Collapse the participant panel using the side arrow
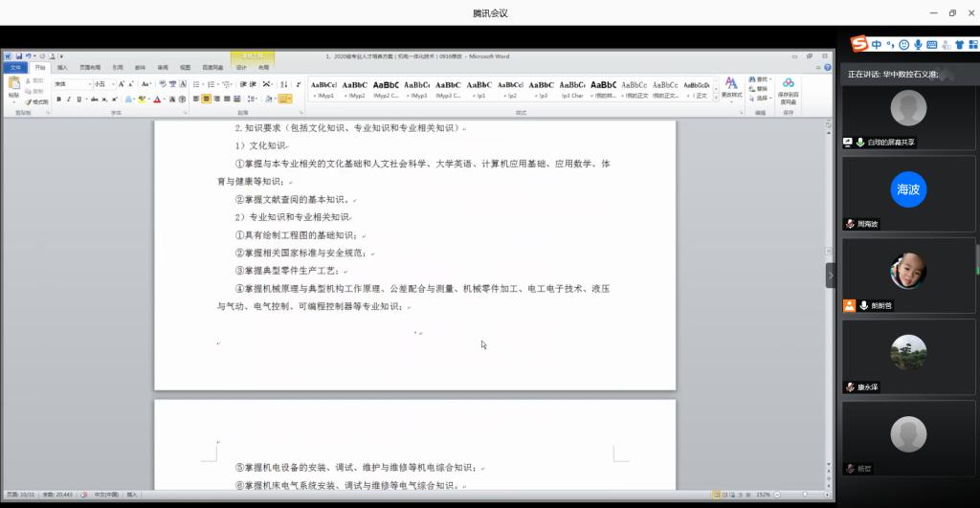 831,276
